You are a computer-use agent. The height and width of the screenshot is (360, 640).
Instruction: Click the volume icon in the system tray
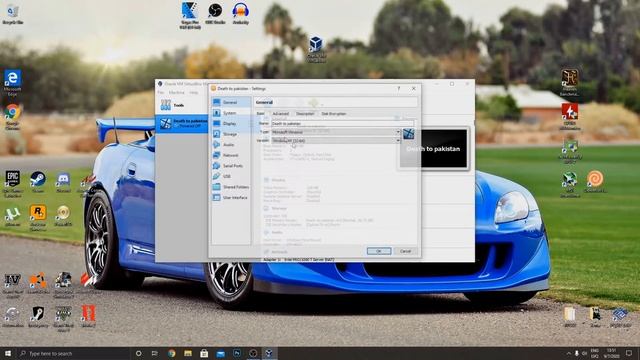(x=584, y=353)
